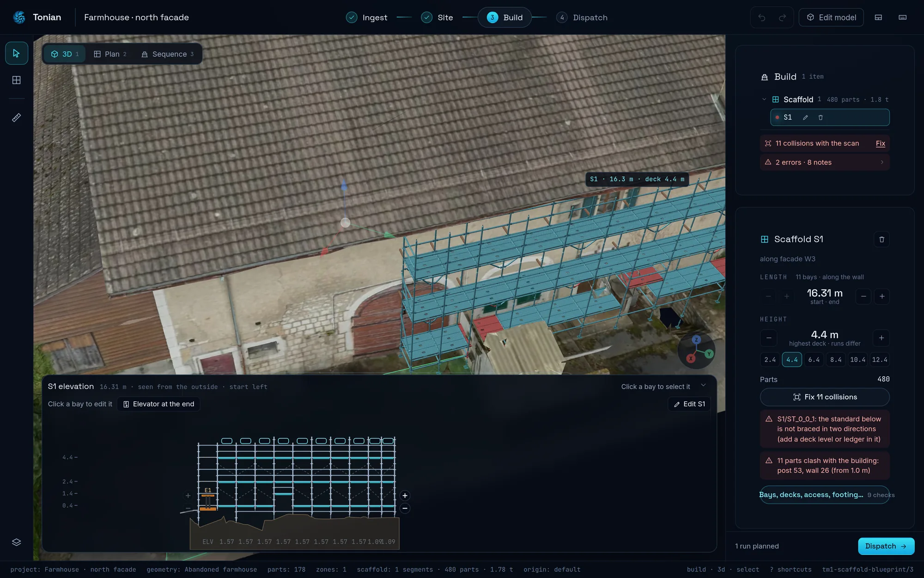The width and height of the screenshot is (924, 578).
Task: Collapse the Scaffold tree group
Action: click(764, 99)
